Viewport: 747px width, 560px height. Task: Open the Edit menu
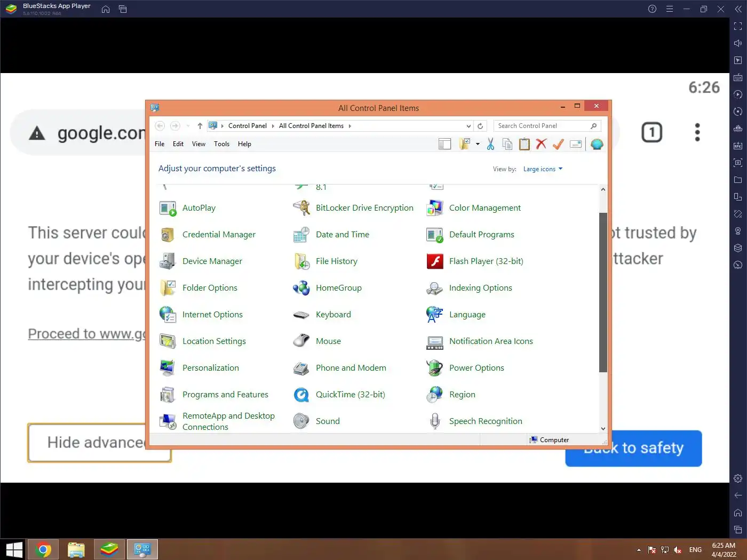click(178, 144)
